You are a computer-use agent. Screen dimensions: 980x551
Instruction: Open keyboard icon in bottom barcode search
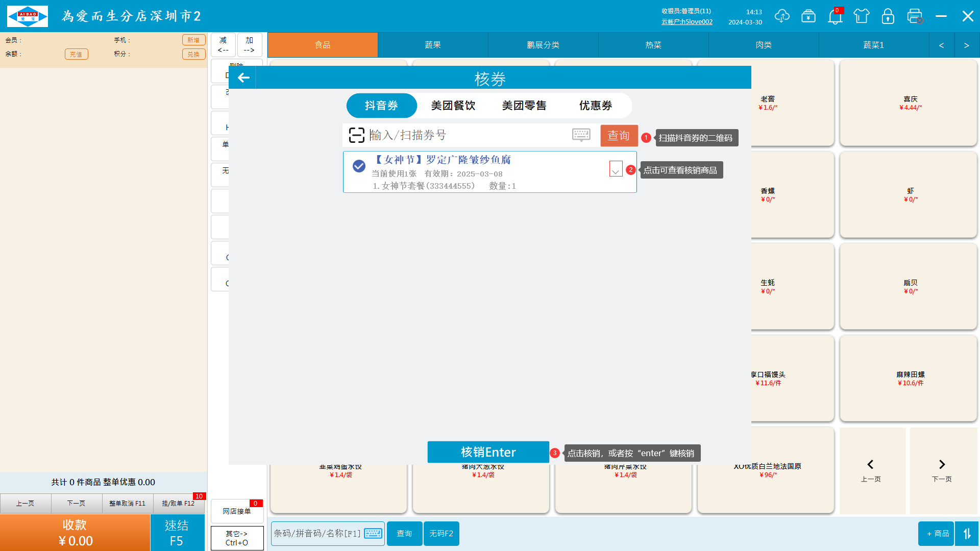pyautogui.click(x=373, y=533)
